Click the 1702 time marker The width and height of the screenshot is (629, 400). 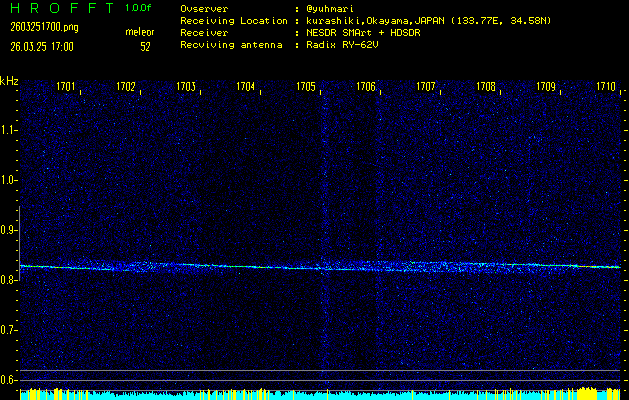[x=126, y=86]
